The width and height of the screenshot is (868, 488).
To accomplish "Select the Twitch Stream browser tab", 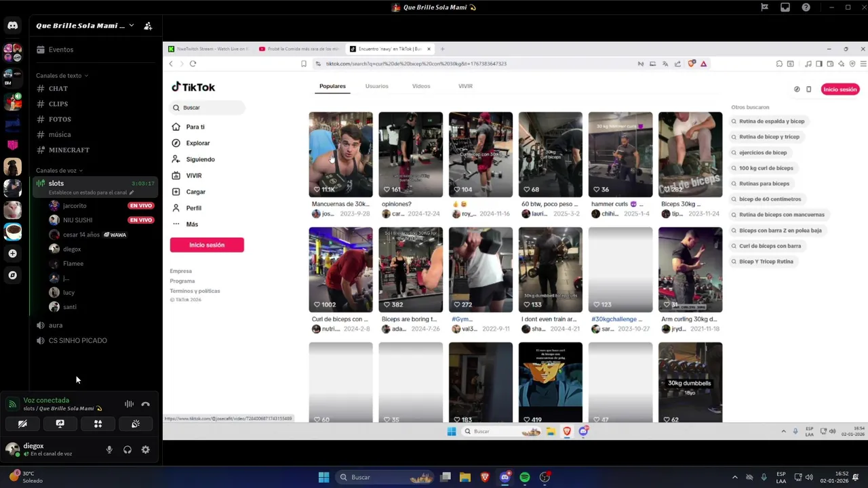I will coord(209,49).
